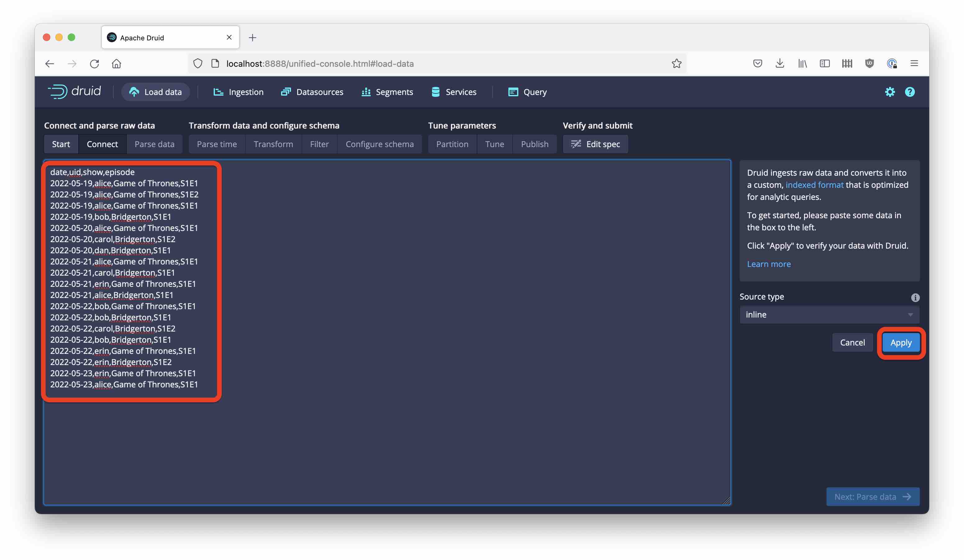Image resolution: width=964 pixels, height=560 pixels.
Task: Click the Apply button
Action: tap(901, 342)
